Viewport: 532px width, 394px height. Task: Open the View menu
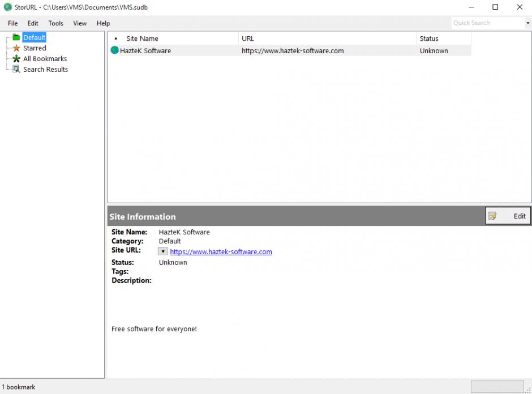pos(80,23)
